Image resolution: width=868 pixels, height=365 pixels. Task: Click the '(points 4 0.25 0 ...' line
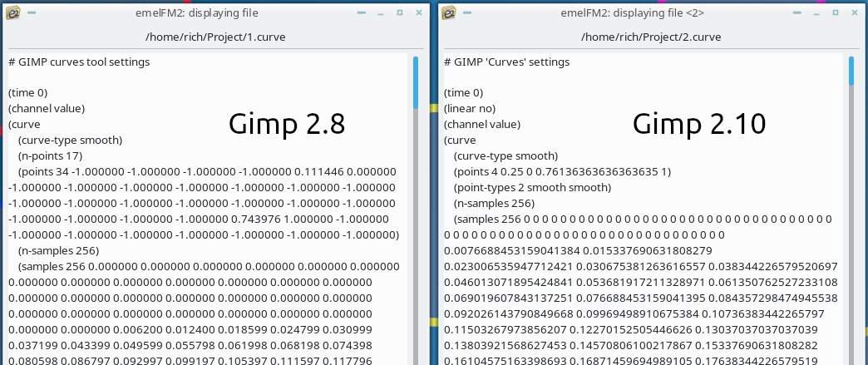[562, 172]
